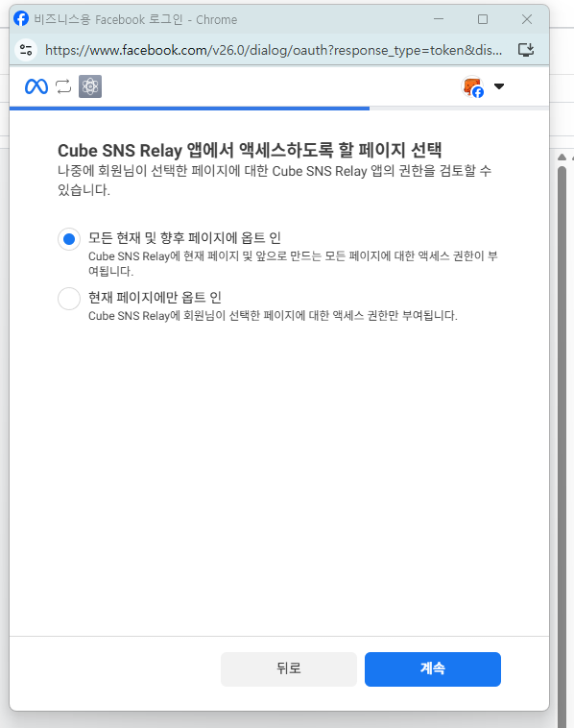574x728 pixels.
Task: Click the sync arrows icon beside Meta logo
Action: coord(63,86)
